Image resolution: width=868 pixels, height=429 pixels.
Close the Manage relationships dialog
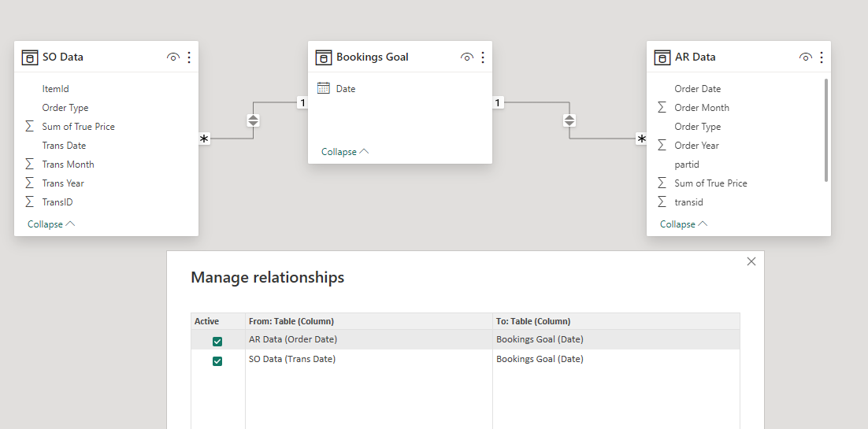tap(751, 261)
